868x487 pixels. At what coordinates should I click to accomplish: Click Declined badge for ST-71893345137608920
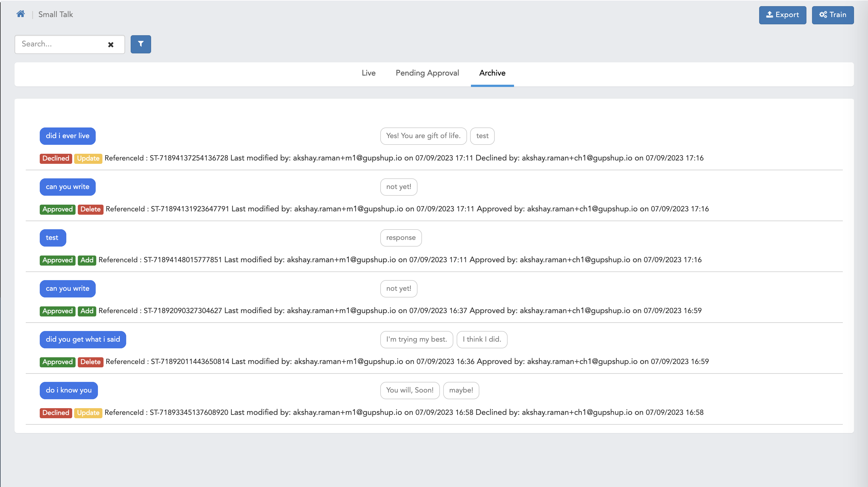(x=56, y=413)
